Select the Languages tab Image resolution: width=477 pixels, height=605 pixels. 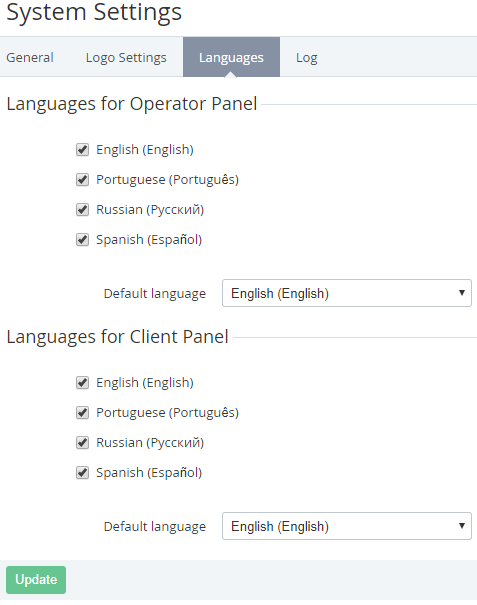click(x=231, y=57)
